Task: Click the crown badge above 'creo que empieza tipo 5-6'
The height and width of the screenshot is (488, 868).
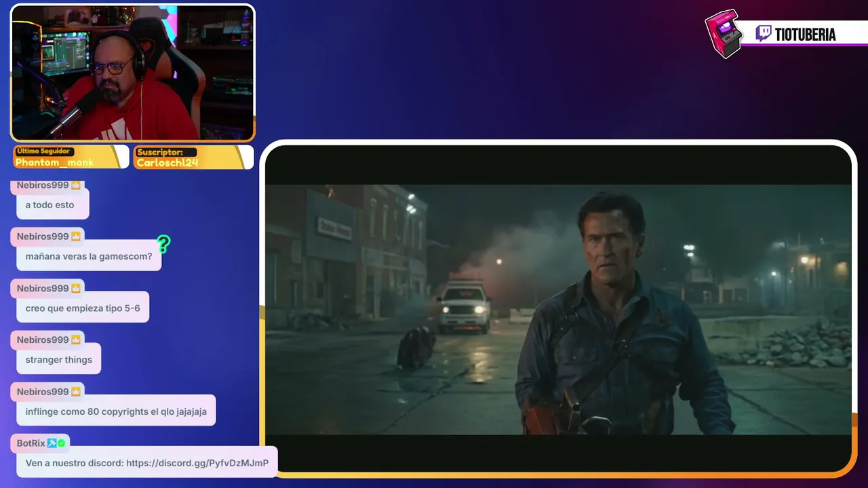Action: tap(76, 288)
